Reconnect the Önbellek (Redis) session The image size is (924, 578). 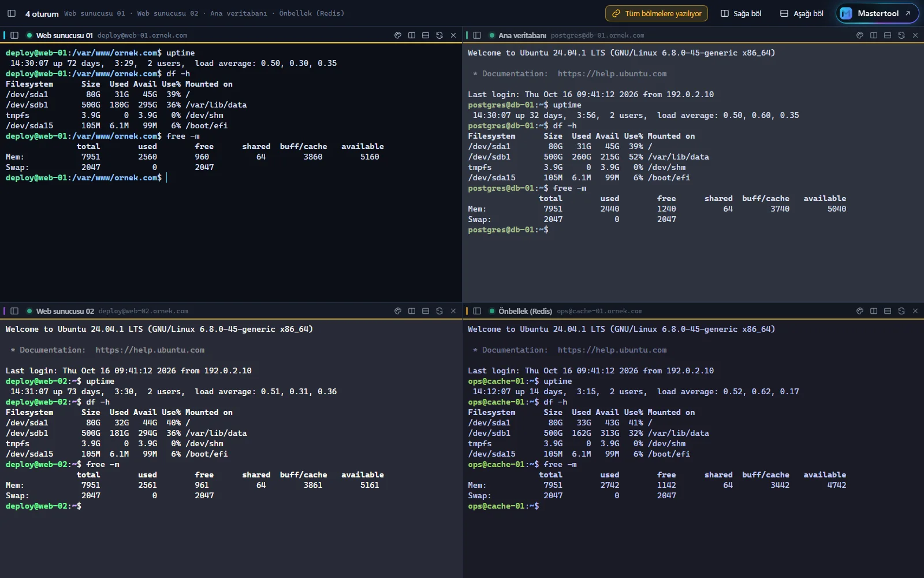point(901,311)
